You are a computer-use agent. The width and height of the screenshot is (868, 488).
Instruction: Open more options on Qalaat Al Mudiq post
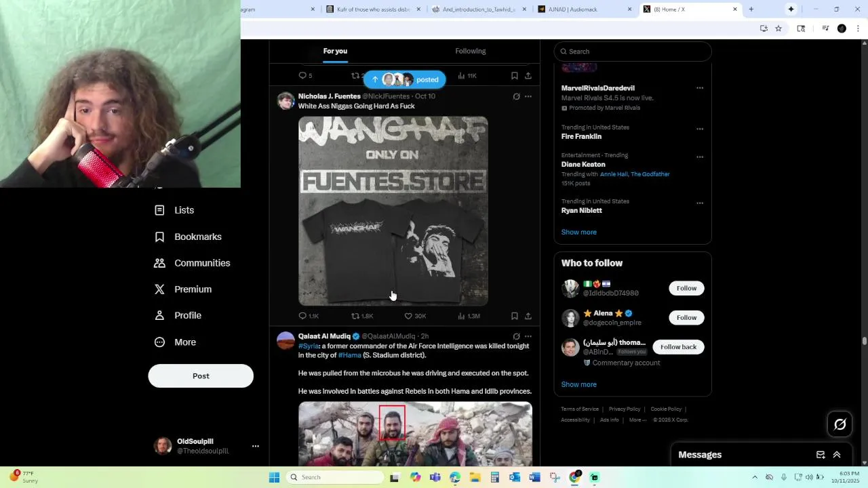[528, 336]
